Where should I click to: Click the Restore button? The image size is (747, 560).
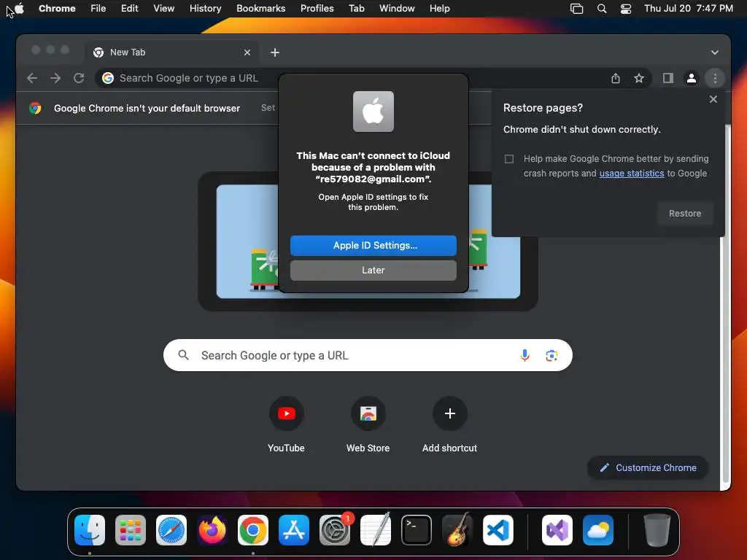click(x=684, y=214)
